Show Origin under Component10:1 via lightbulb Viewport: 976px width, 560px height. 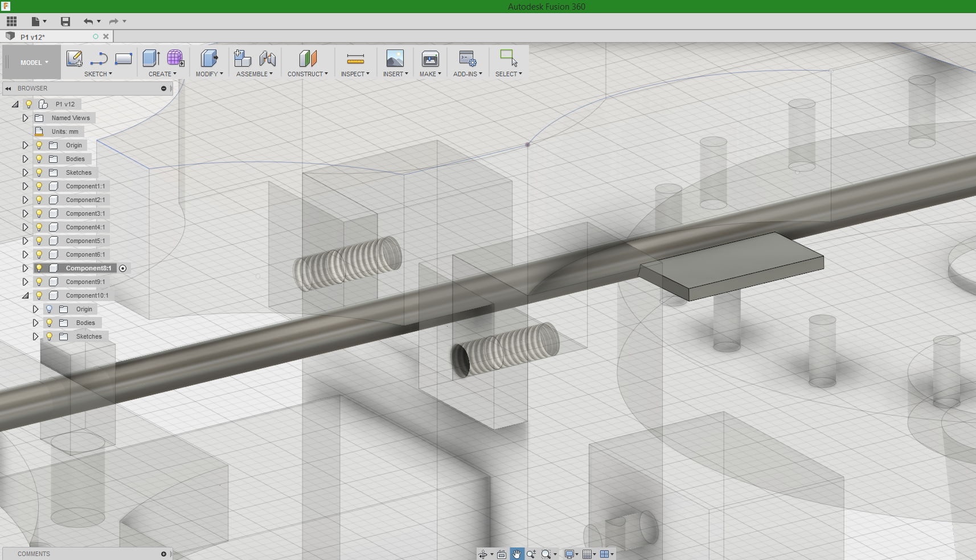(49, 309)
